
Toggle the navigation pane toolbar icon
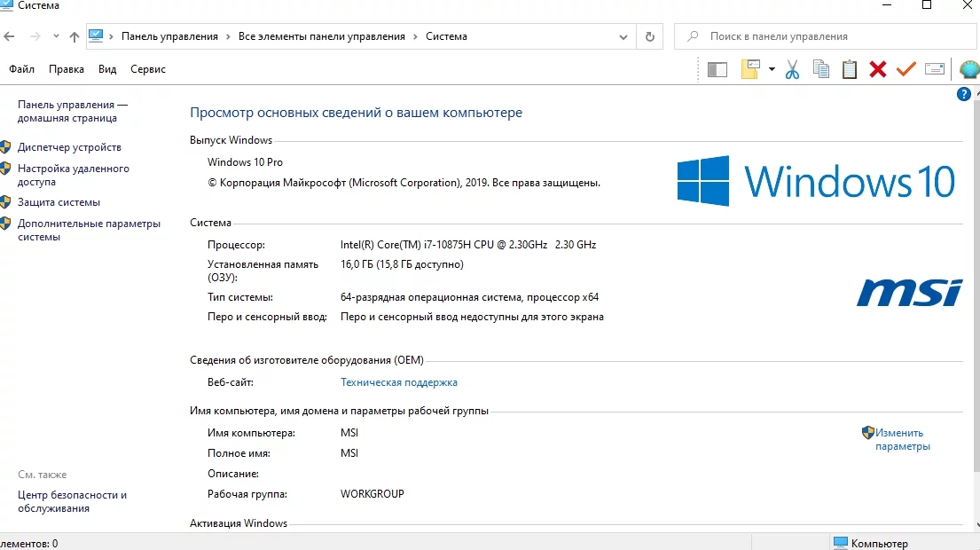coord(717,69)
